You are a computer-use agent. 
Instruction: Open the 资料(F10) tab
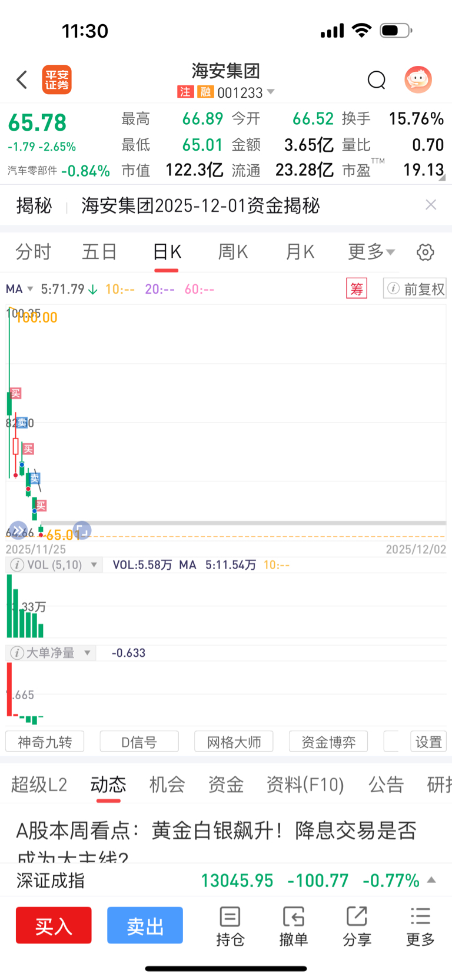coord(305,785)
